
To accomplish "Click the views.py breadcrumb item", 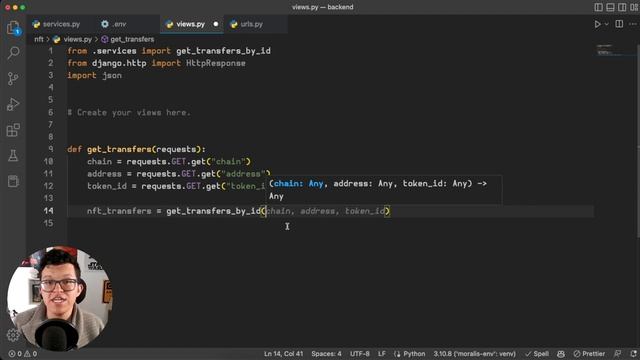I will pos(78,39).
